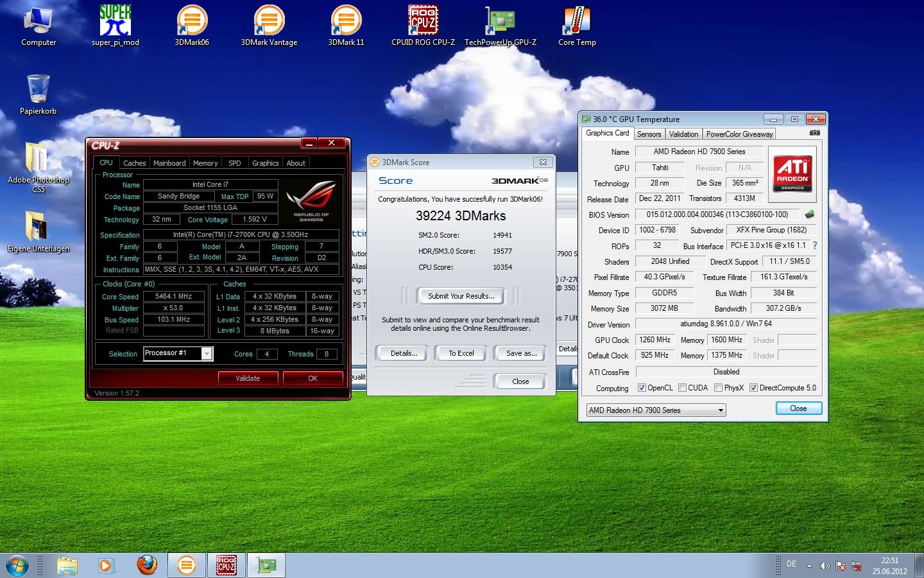Click OK in the CPU-Z window

[312, 378]
